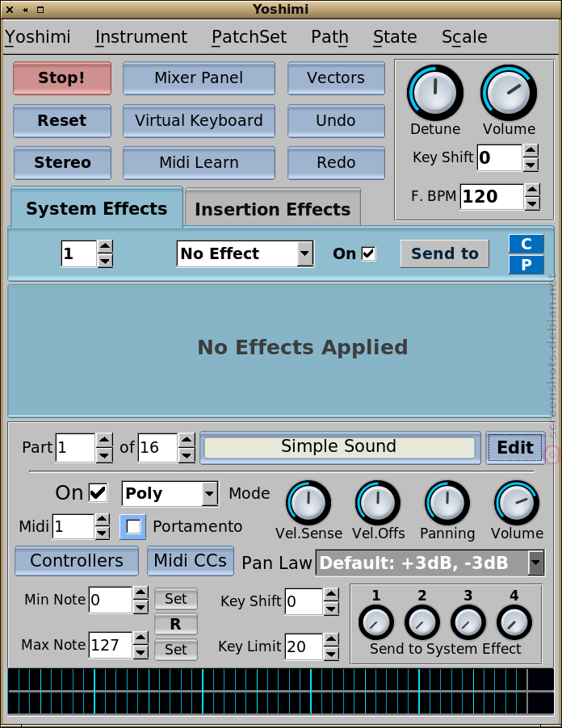Open the State menu
Viewport: 562px width, 728px height.
pyautogui.click(x=395, y=36)
